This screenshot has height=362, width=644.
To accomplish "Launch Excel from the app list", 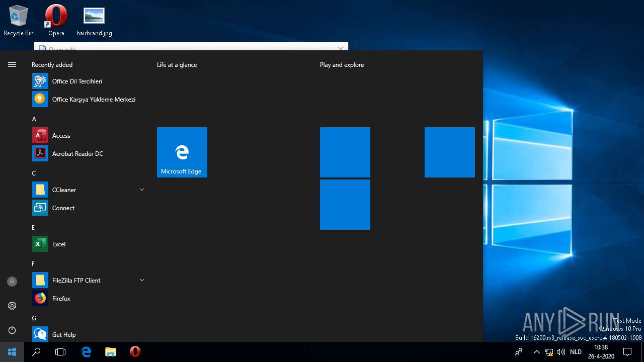I will point(89,244).
